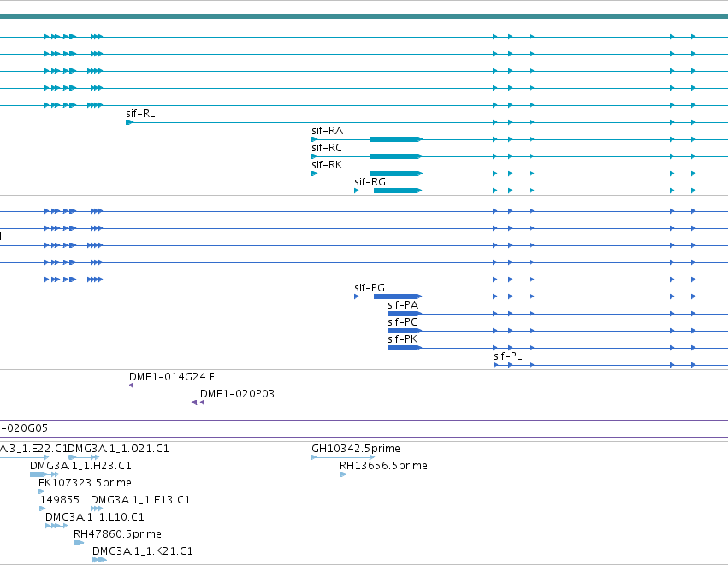Select DMG3A1_1.L10.C1 cDNA label

click(x=94, y=517)
